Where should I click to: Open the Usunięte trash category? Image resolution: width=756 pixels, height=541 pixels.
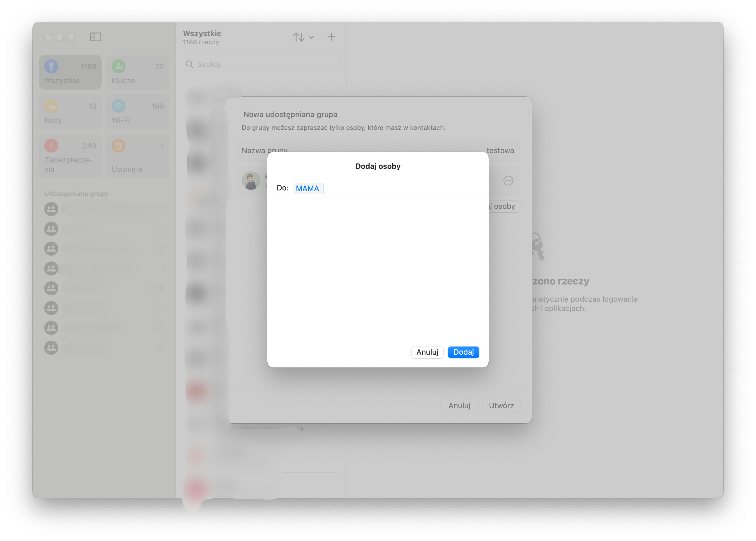[x=137, y=156]
